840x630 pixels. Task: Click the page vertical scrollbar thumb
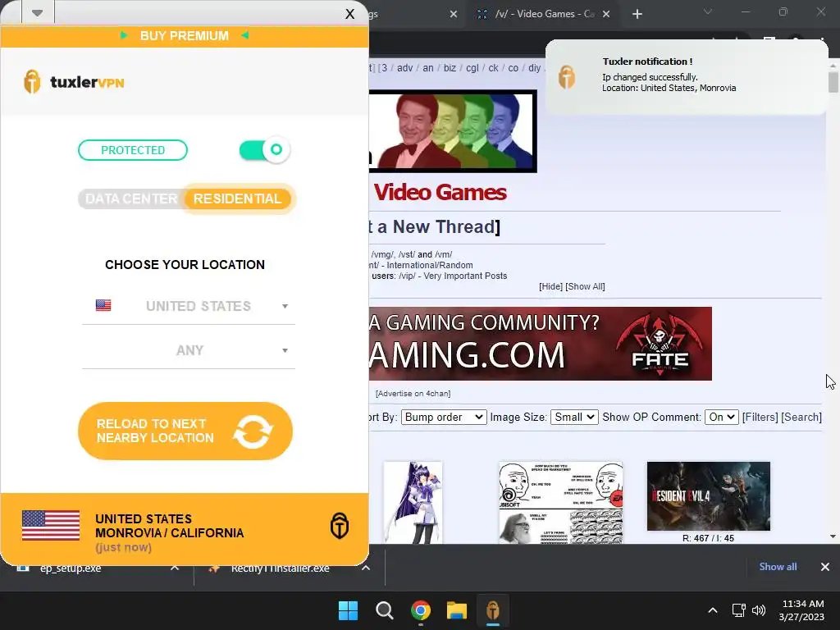coord(833,82)
